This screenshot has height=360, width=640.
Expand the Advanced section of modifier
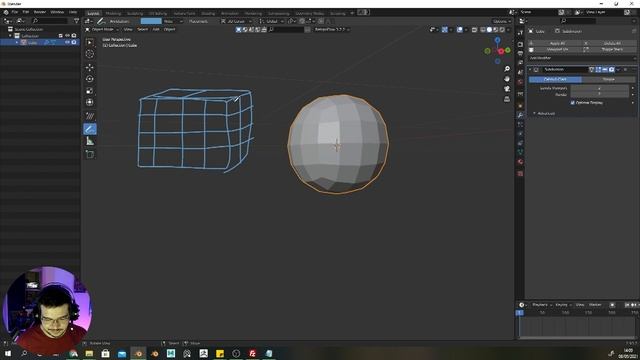point(546,113)
